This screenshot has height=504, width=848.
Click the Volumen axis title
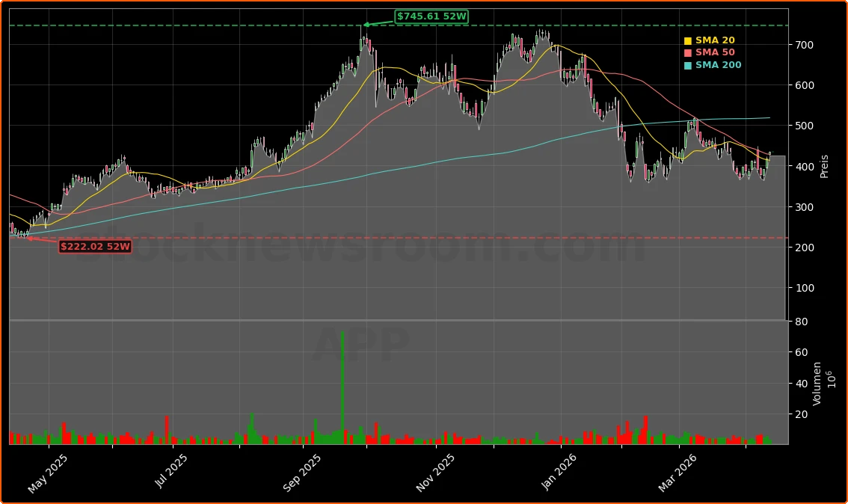[x=817, y=383]
